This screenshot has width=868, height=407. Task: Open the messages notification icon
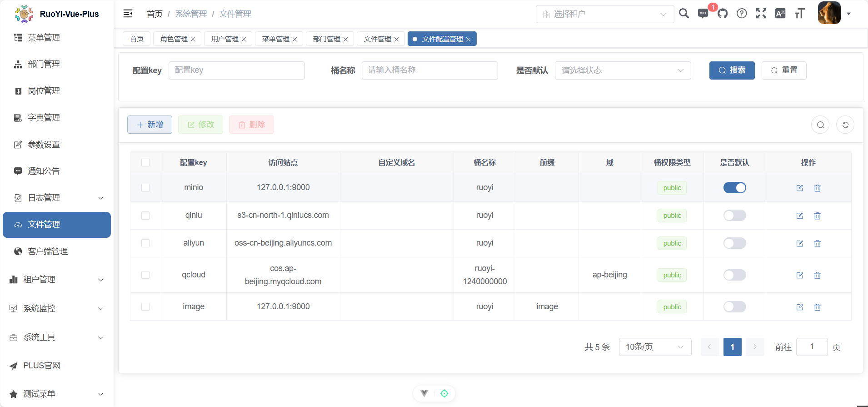point(703,14)
